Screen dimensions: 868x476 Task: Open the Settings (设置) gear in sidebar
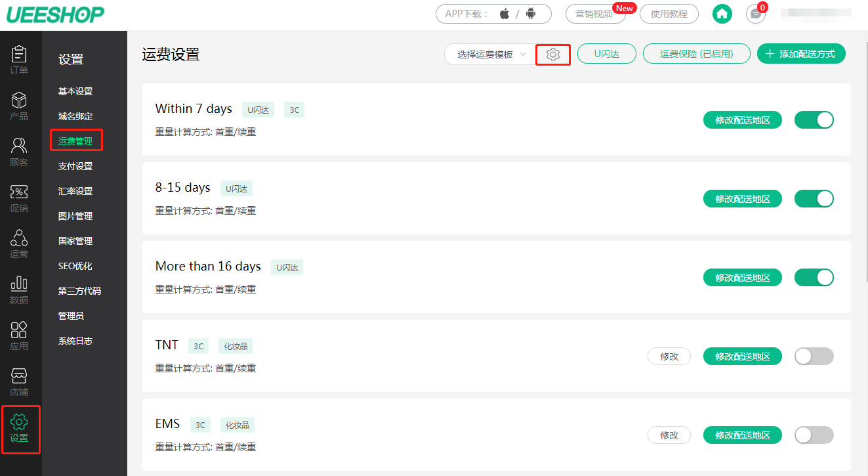(x=20, y=429)
